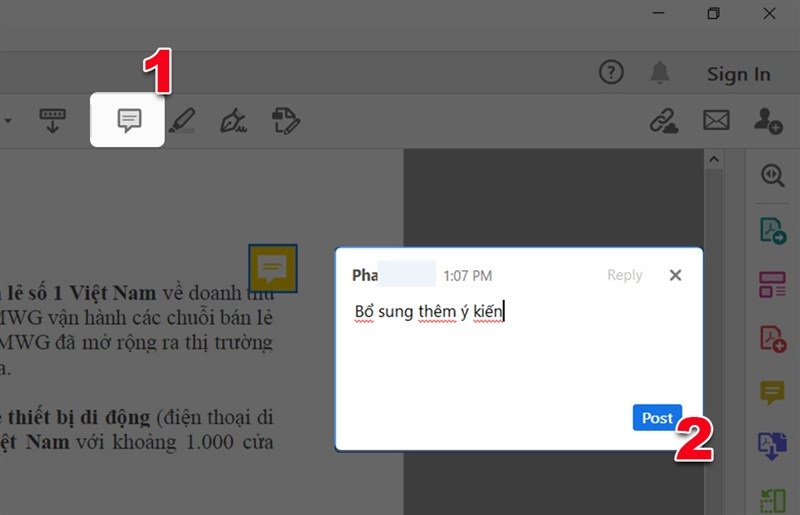Screen dimensions: 800x515
Task: Open Combine Files tool in right pane
Action: click(772, 446)
